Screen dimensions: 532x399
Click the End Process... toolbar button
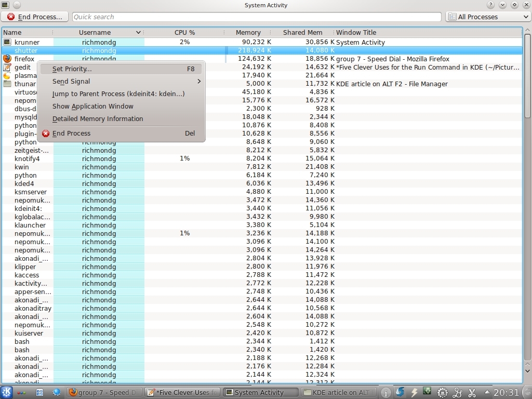click(x=35, y=17)
